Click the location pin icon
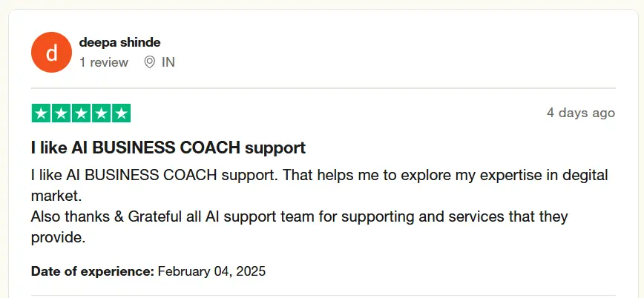Image resolution: width=644 pixels, height=298 pixels. click(149, 62)
